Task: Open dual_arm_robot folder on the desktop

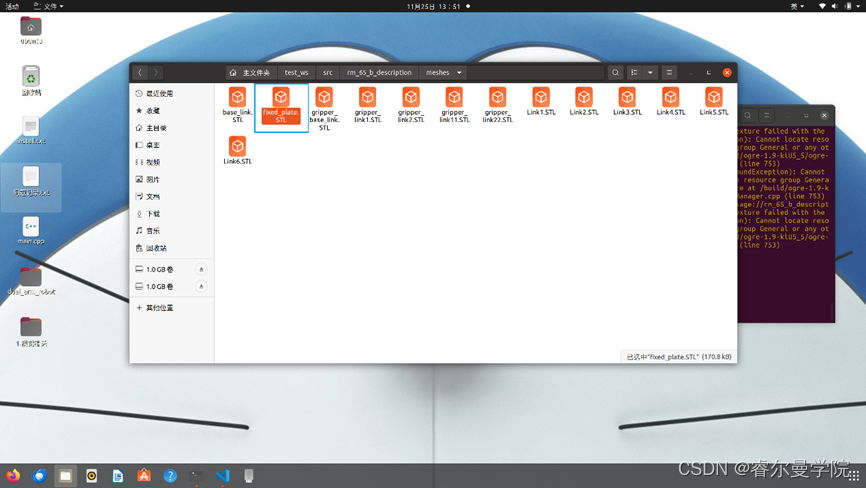Action: coord(31,281)
